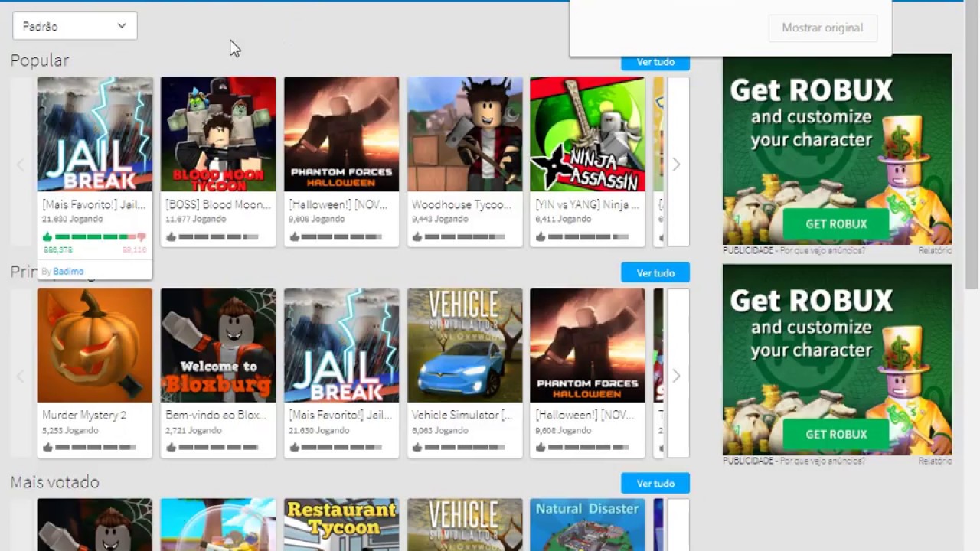The image size is (980, 551).
Task: Click Relatório link under bottom ad
Action: [935, 461]
